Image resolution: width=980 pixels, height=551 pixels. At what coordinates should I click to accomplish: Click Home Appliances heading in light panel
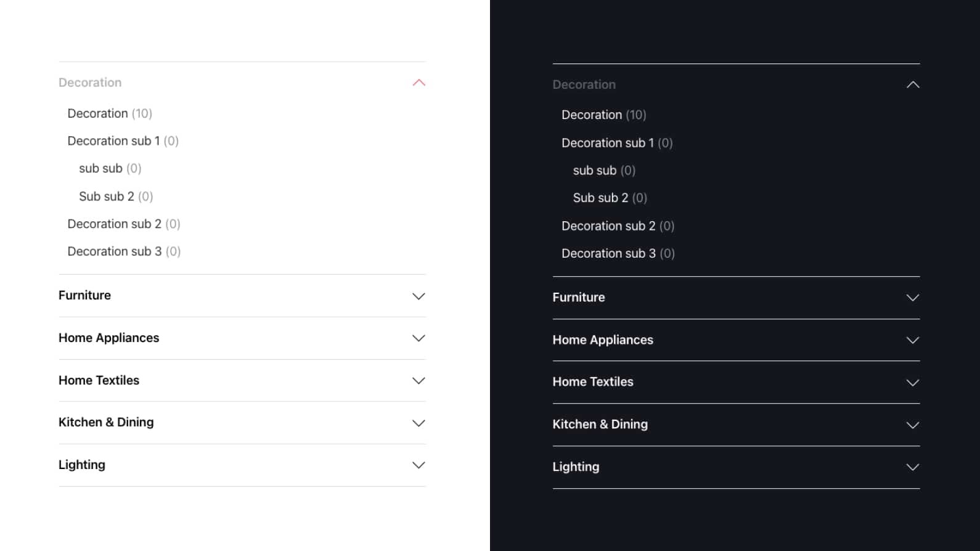pyautogui.click(x=108, y=338)
